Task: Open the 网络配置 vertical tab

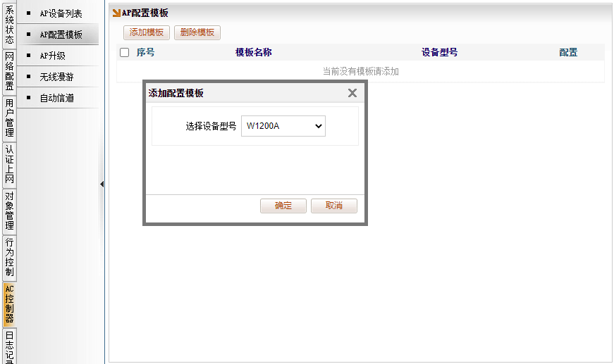Action: click(9, 71)
